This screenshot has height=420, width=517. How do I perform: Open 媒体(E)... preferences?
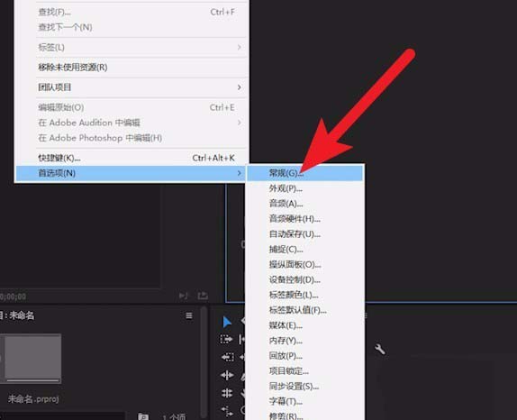coord(305,325)
